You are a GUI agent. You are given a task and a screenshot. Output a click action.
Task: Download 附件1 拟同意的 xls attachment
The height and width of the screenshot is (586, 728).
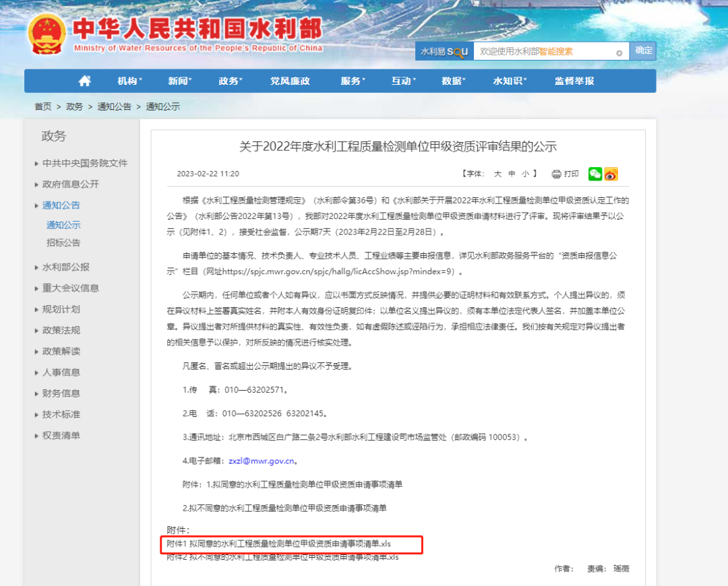[278, 544]
